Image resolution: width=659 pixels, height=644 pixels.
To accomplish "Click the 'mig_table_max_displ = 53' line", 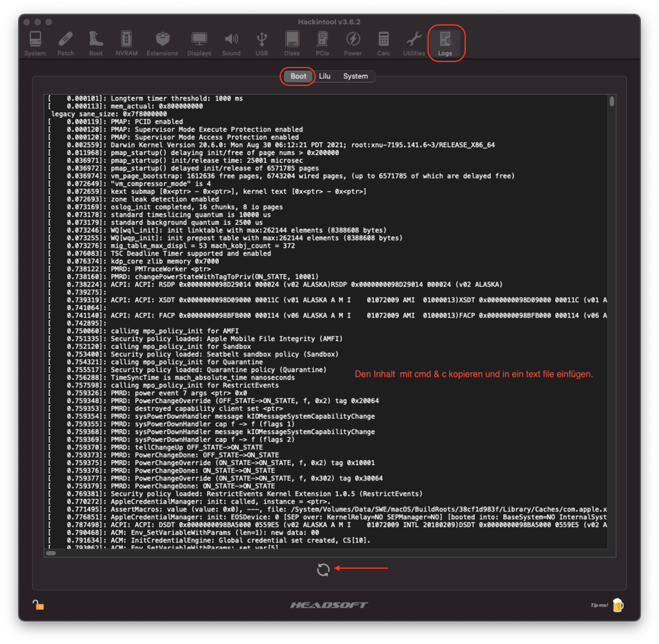I will pos(172,246).
